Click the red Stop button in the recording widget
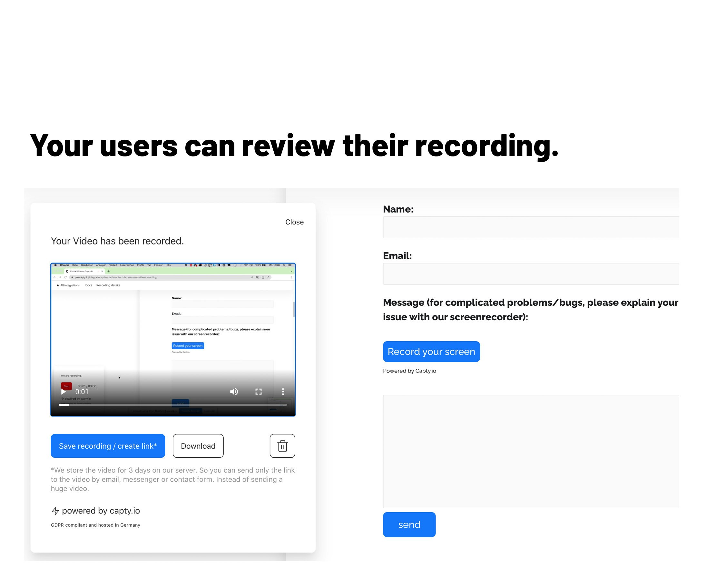The image size is (717, 588). coord(67,386)
